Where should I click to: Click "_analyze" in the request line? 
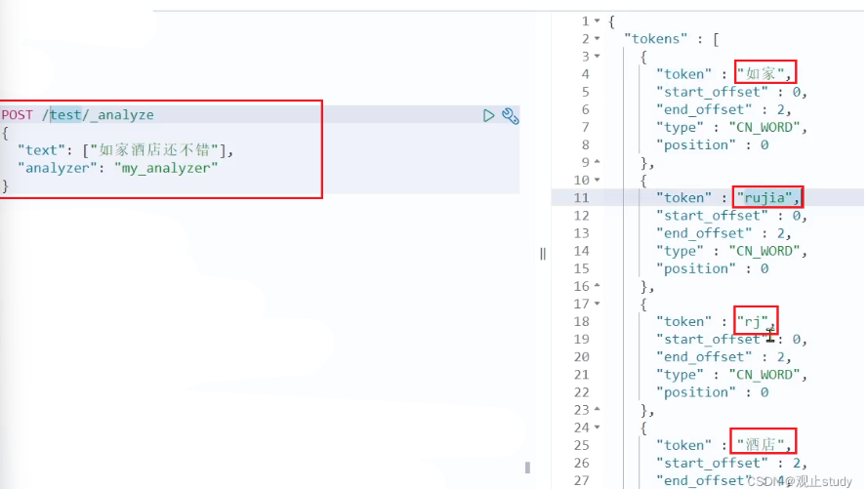[x=121, y=115]
